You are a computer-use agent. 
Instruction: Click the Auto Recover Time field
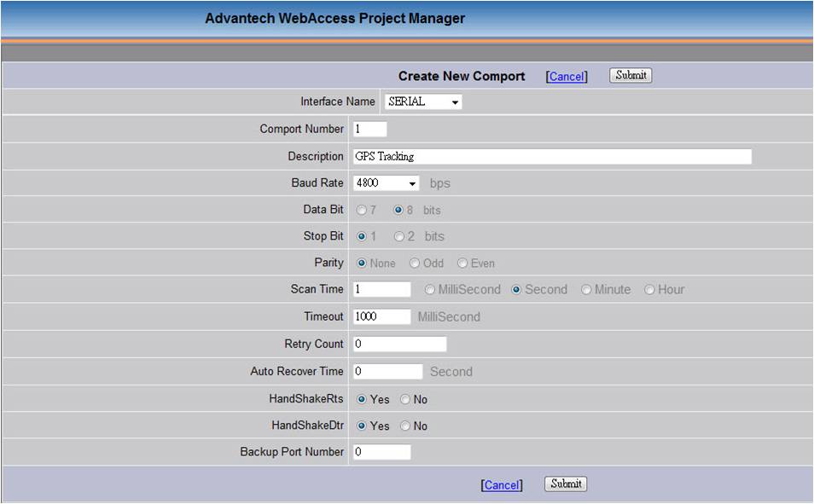(x=387, y=372)
